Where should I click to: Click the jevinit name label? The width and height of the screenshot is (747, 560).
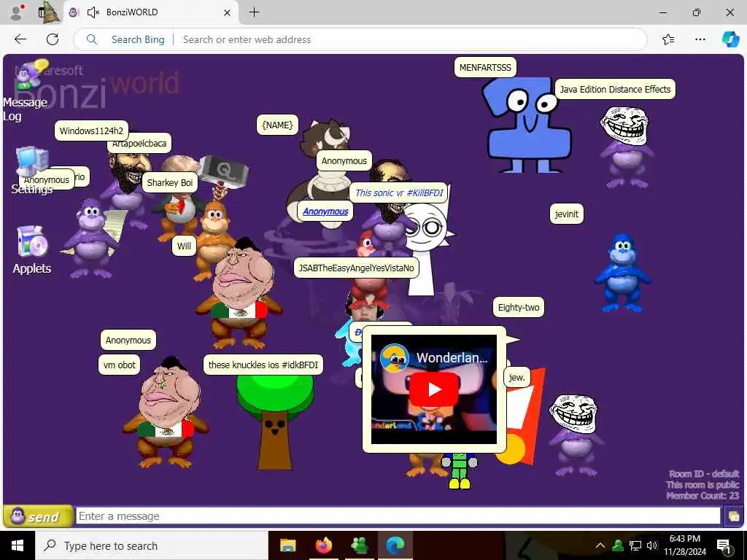pos(566,214)
